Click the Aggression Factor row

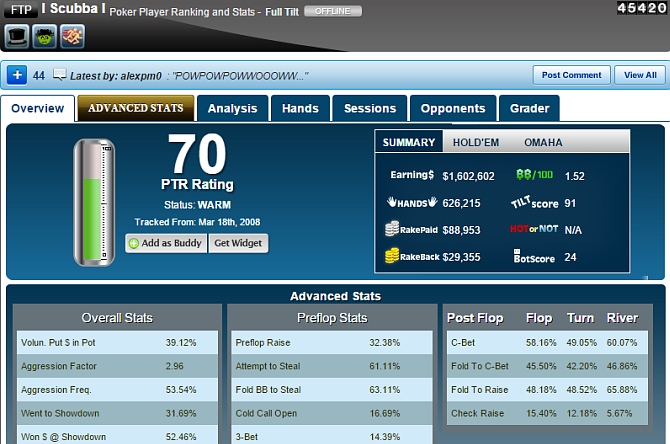[117, 366]
